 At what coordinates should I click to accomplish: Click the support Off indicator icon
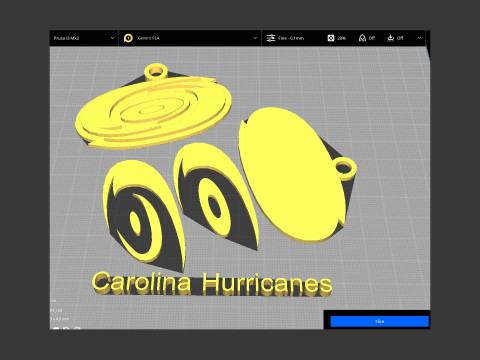362,38
